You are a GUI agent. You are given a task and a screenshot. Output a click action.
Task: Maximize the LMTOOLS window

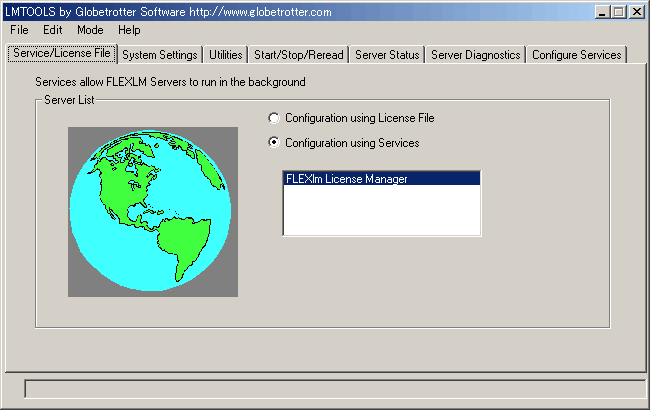click(x=618, y=12)
